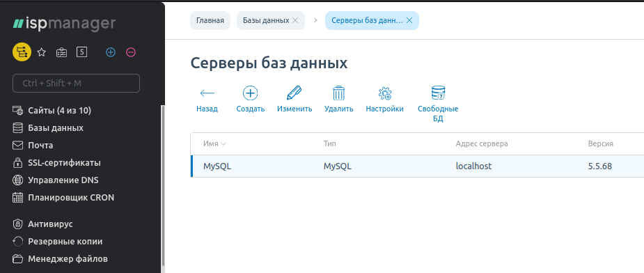Click MySQL in the Тип column
Viewport: 644px width, 273px height.
(x=338, y=166)
